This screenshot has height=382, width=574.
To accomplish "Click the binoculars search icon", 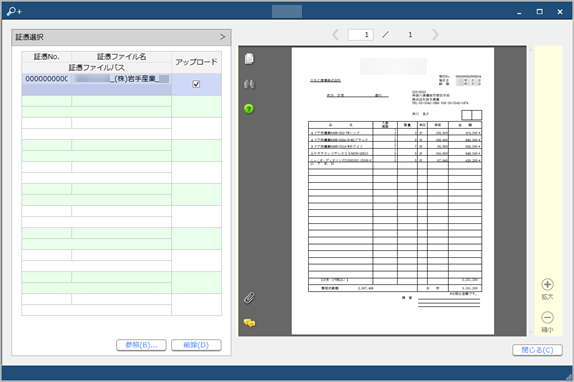I will [x=249, y=84].
